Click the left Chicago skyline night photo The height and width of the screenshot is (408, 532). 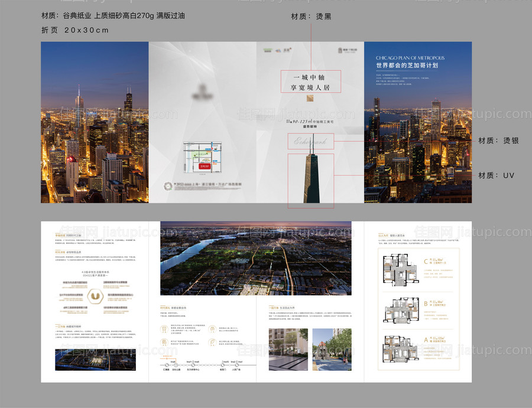(95, 122)
